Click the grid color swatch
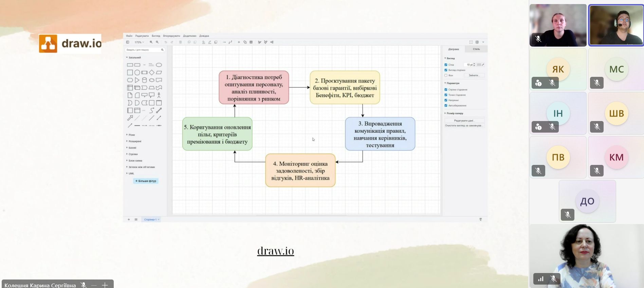The width and height of the screenshot is (644, 288). coord(479,65)
